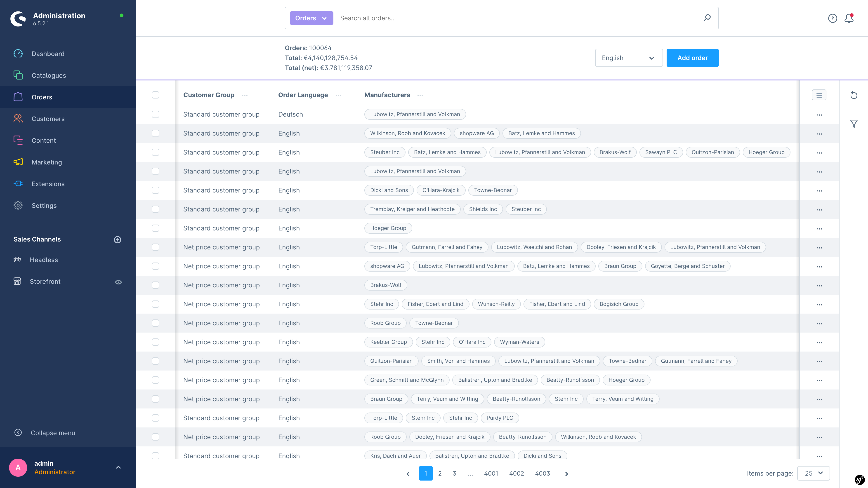Click the Headless basket icon
Viewport: 868px width, 488px height.
17,260
